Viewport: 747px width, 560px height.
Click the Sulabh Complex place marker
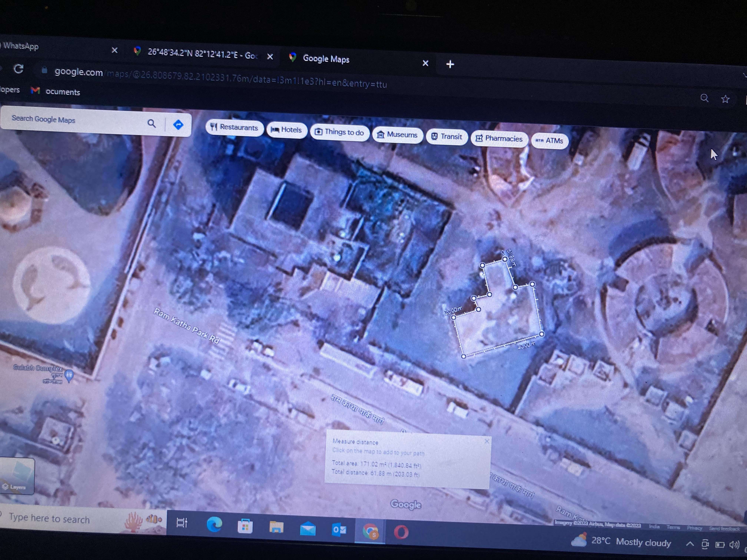[69, 375]
